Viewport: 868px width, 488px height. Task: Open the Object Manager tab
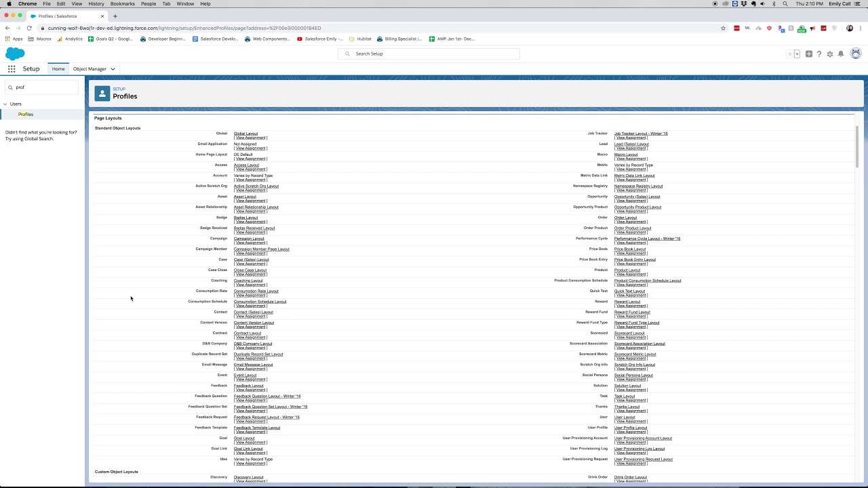(x=90, y=69)
